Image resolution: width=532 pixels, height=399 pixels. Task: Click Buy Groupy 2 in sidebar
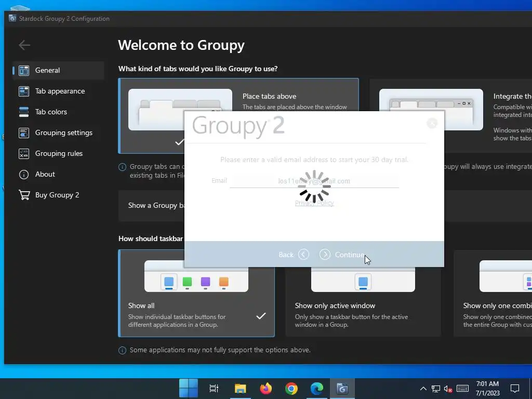pyautogui.click(x=58, y=195)
